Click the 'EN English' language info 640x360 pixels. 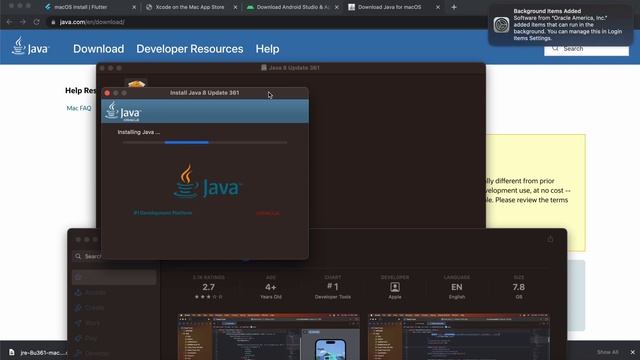[x=457, y=287]
